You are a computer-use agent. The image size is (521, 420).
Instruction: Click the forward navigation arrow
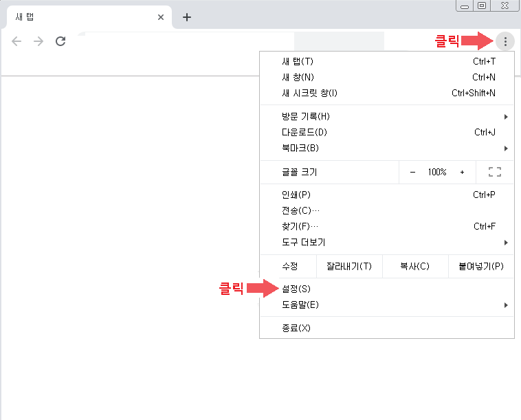[x=38, y=41]
